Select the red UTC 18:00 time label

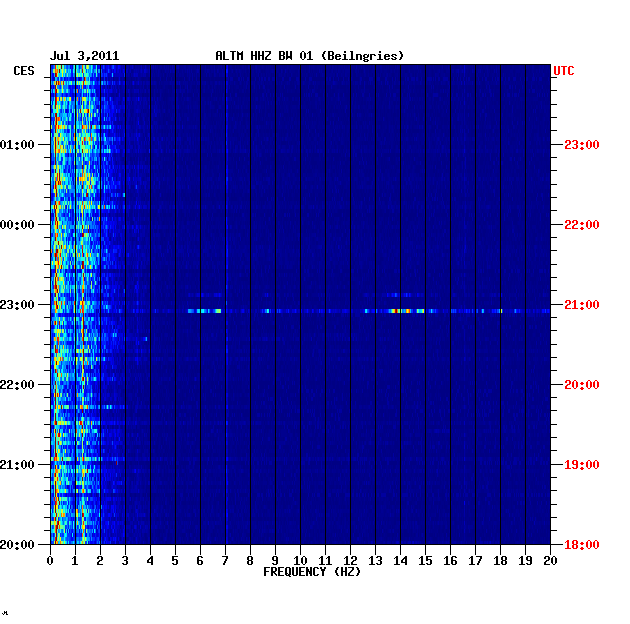tap(582, 545)
